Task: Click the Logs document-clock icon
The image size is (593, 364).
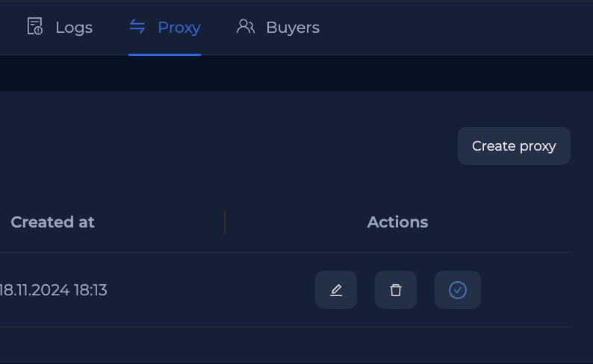Action: coord(35,27)
